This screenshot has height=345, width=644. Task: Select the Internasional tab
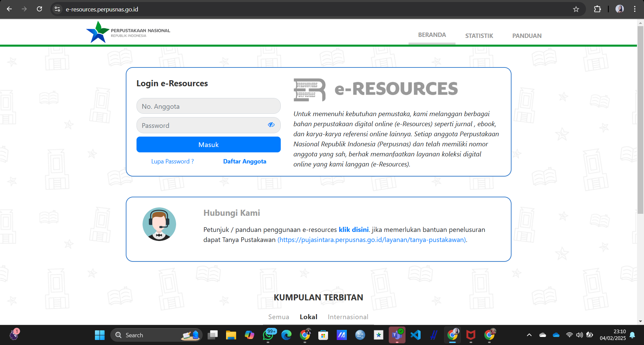pos(348,316)
